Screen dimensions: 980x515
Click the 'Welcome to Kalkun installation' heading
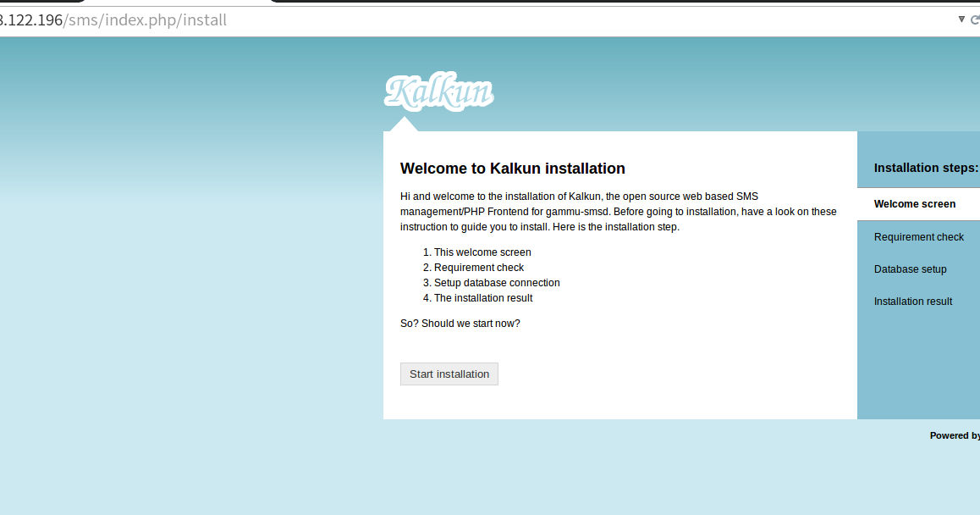click(513, 169)
